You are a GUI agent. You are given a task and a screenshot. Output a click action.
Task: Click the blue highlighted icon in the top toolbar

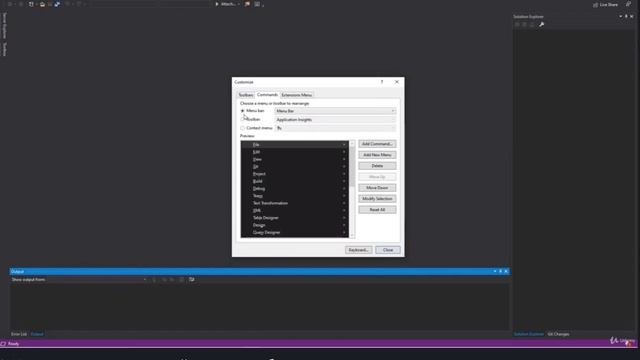coord(57,4)
